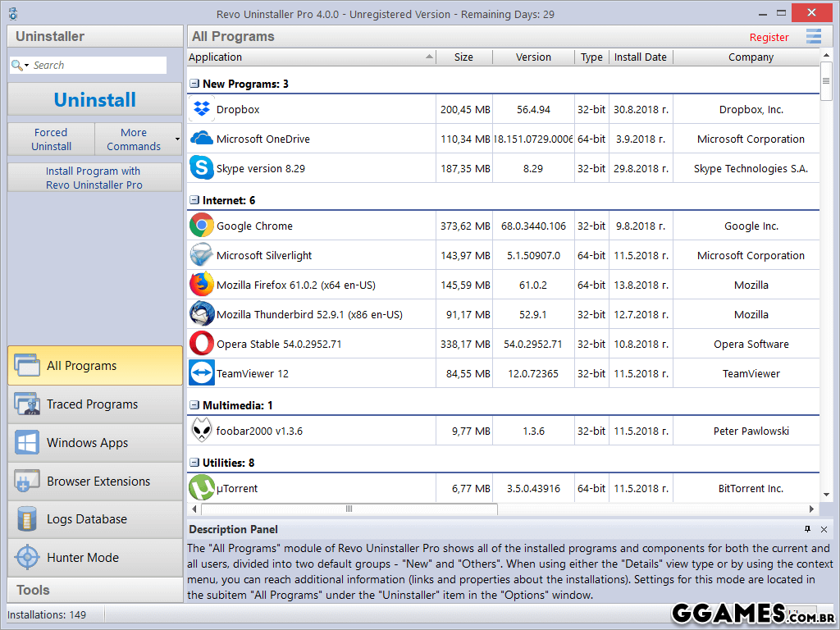Collapse the Internet group
Screen dimensions: 840x630
[x=194, y=200]
